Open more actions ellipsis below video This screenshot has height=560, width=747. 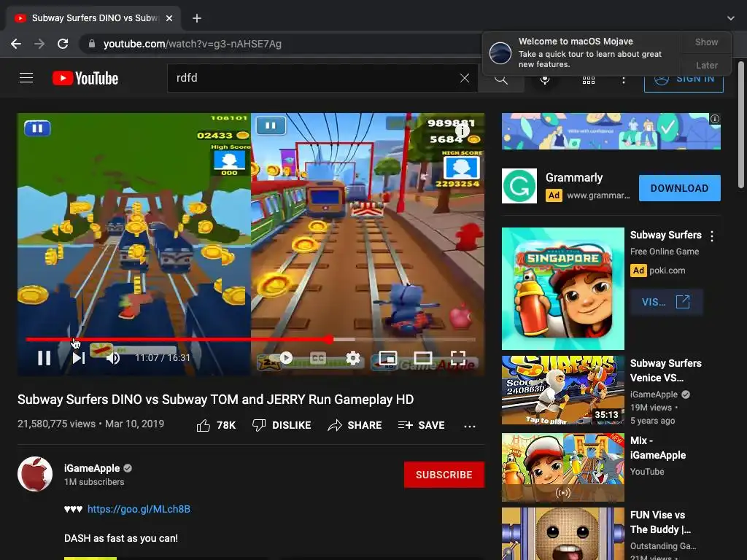[x=470, y=426]
